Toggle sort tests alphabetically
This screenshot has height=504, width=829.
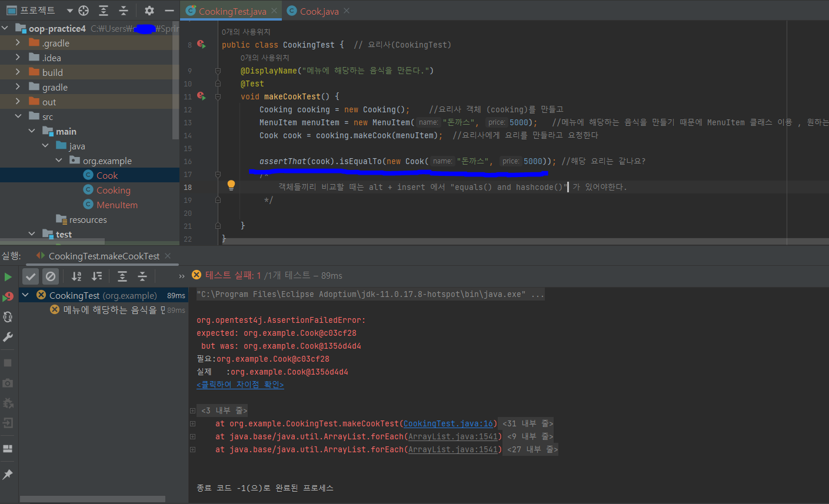click(76, 276)
